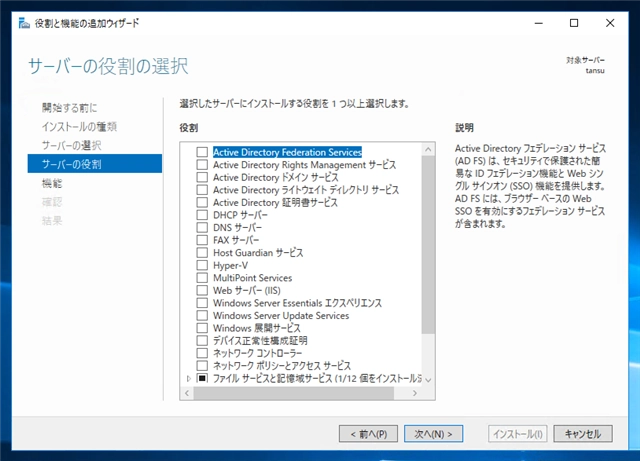Select the ネットワーク コントローラー label
The height and width of the screenshot is (461, 640).
pos(258,353)
